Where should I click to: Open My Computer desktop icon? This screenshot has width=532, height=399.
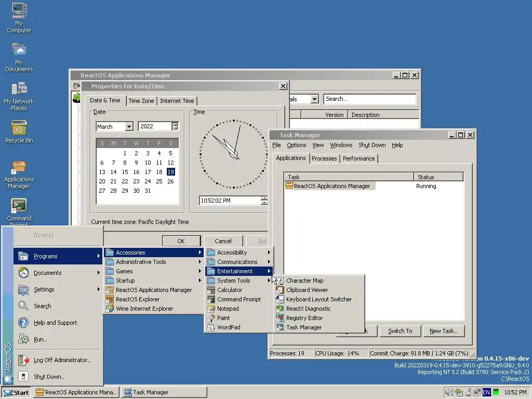click(19, 18)
